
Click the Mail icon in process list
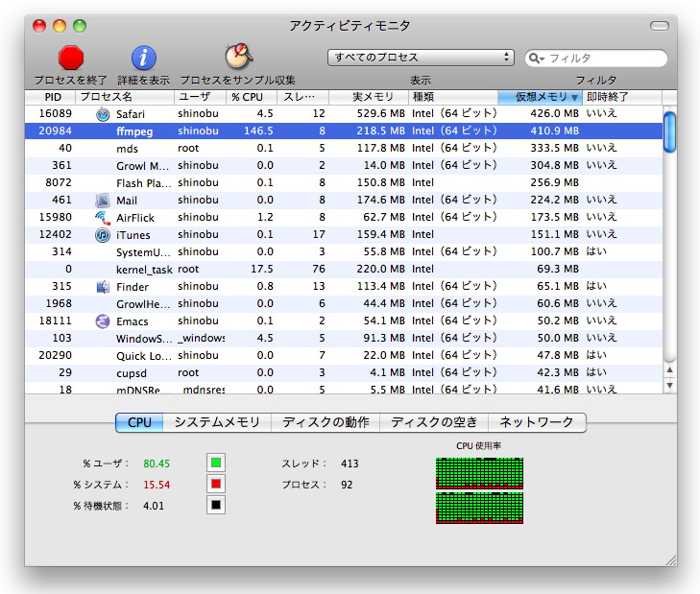point(103,201)
